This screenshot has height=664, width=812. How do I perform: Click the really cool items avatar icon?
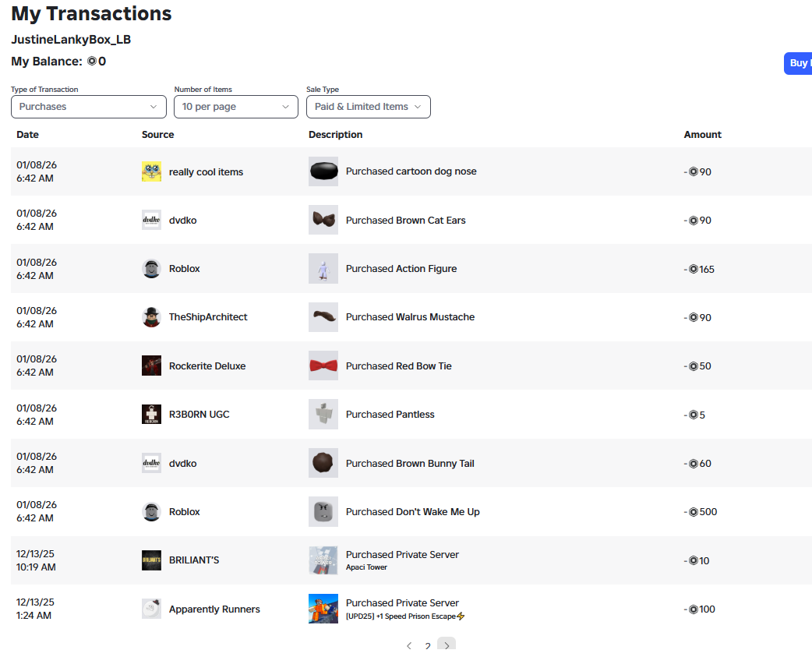(151, 171)
